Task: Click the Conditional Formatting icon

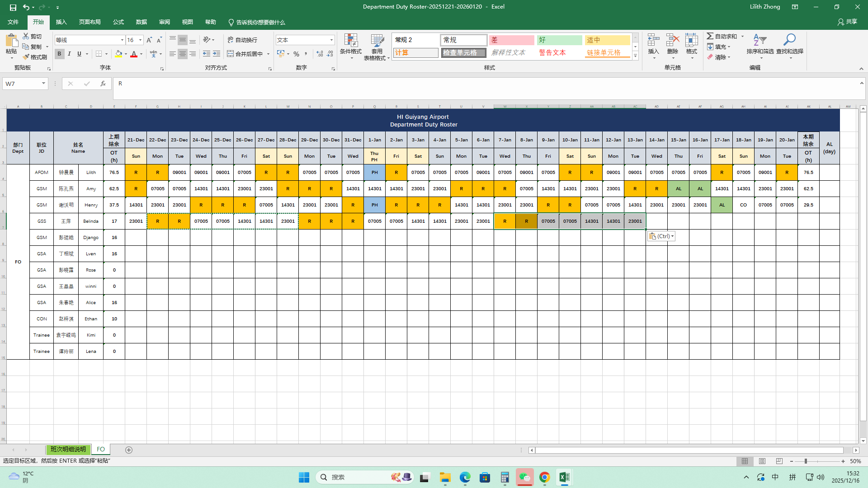Action: 350,41
